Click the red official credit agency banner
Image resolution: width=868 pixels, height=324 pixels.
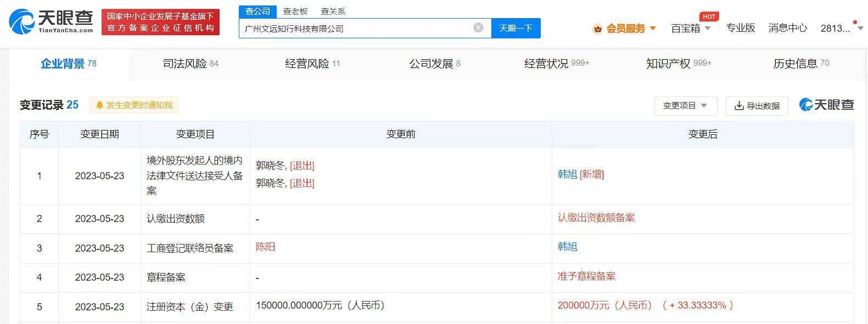160,22
